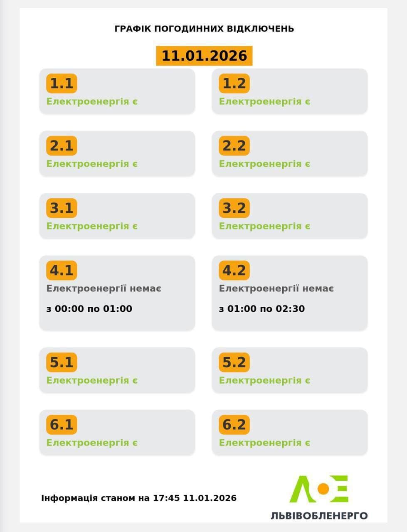Click the 11.01.2026 date label

pos(204,56)
